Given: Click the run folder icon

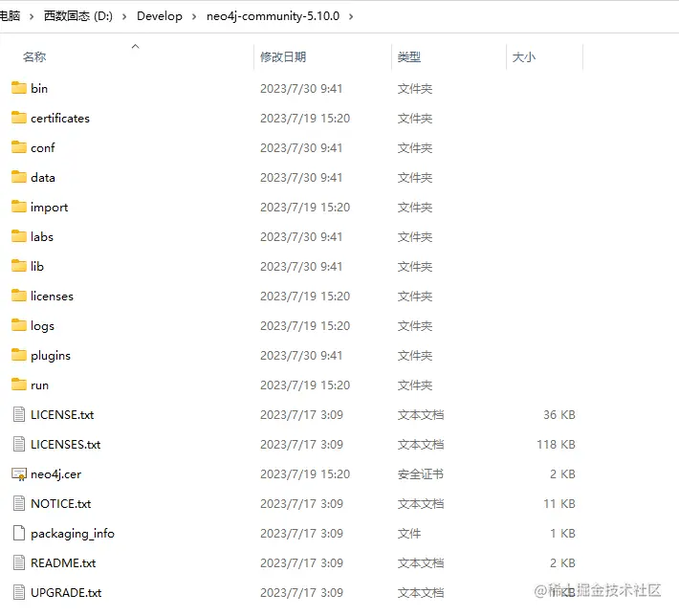Looking at the screenshot, I should 18,385.
